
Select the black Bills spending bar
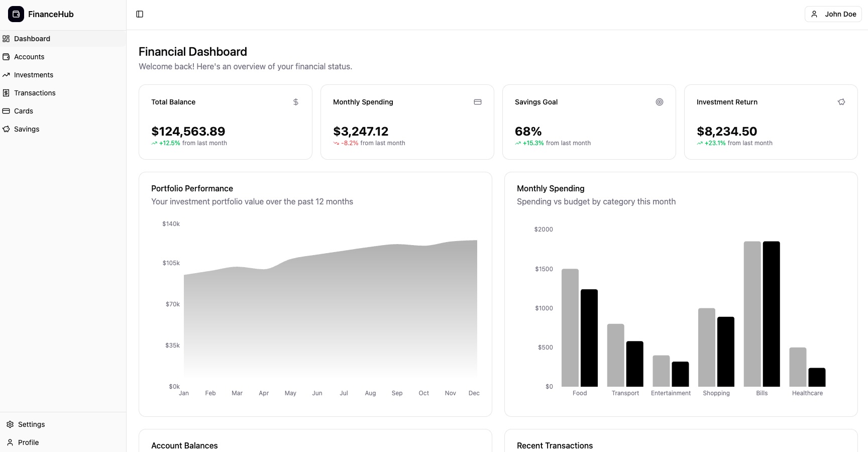771,314
